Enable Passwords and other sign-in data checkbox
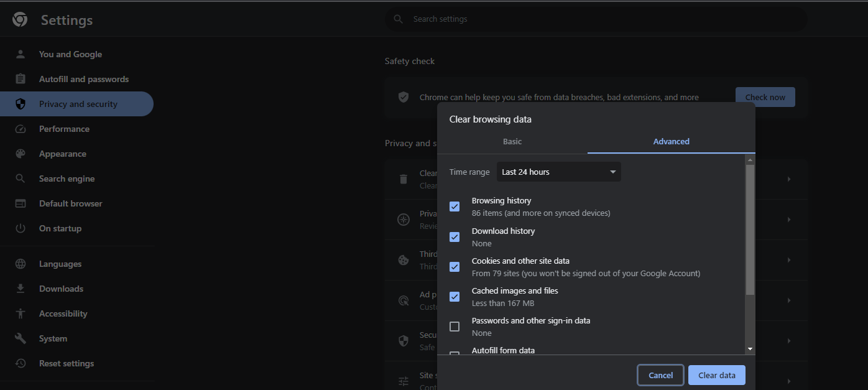The image size is (868, 390). (x=455, y=327)
